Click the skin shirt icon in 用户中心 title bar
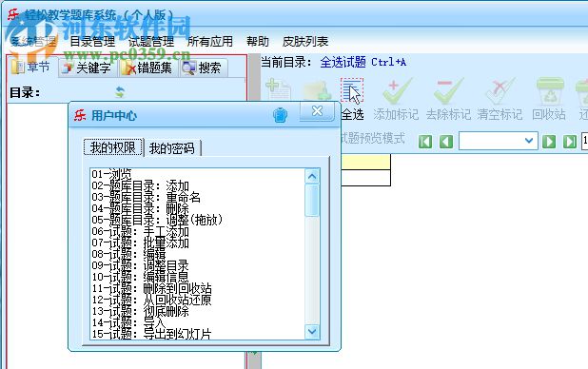The height and width of the screenshot is (369, 588). click(x=280, y=115)
